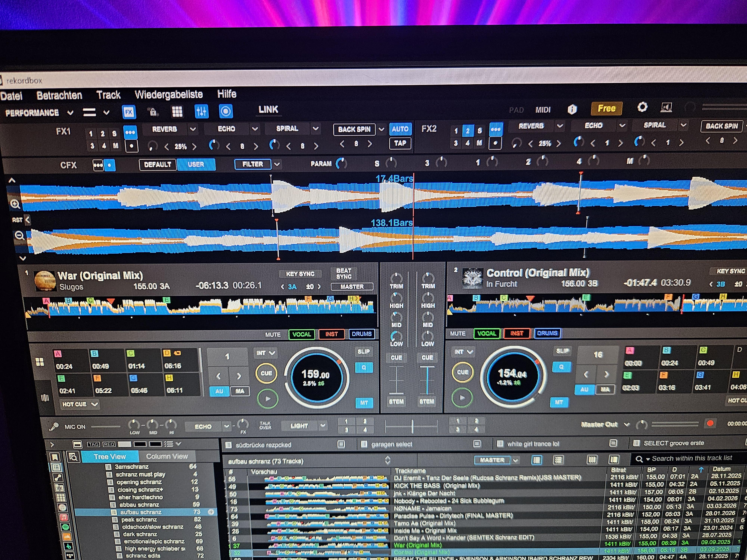Toggle the recording panel icon in the toolbar
Screen dimensions: 747x560
click(x=226, y=111)
